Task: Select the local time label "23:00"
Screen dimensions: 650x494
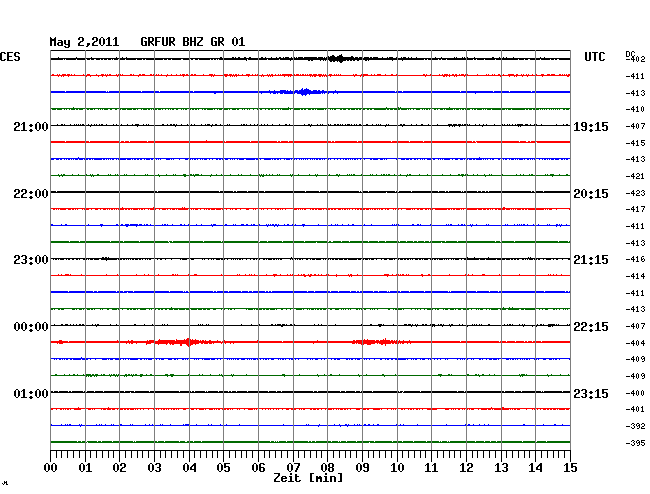Action: tap(31, 260)
